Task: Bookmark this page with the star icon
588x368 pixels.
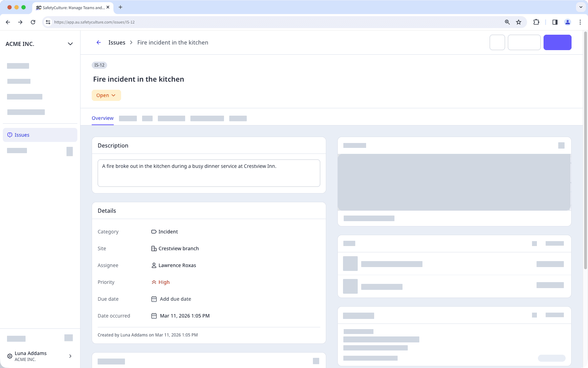Action: coord(519,22)
